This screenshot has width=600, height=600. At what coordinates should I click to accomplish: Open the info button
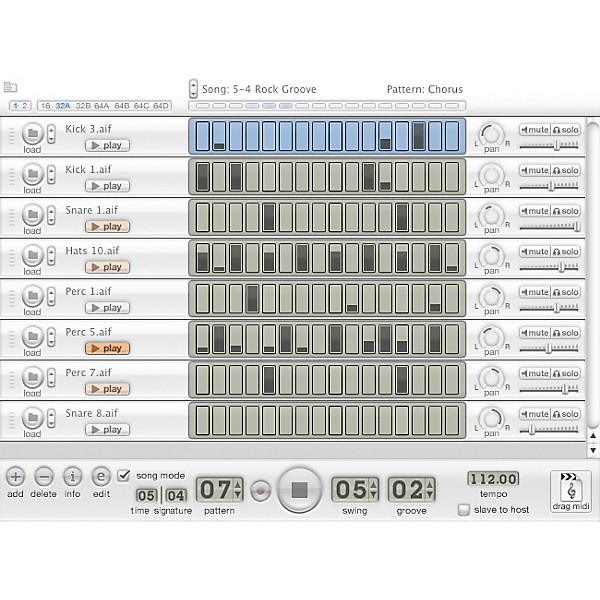click(x=72, y=477)
